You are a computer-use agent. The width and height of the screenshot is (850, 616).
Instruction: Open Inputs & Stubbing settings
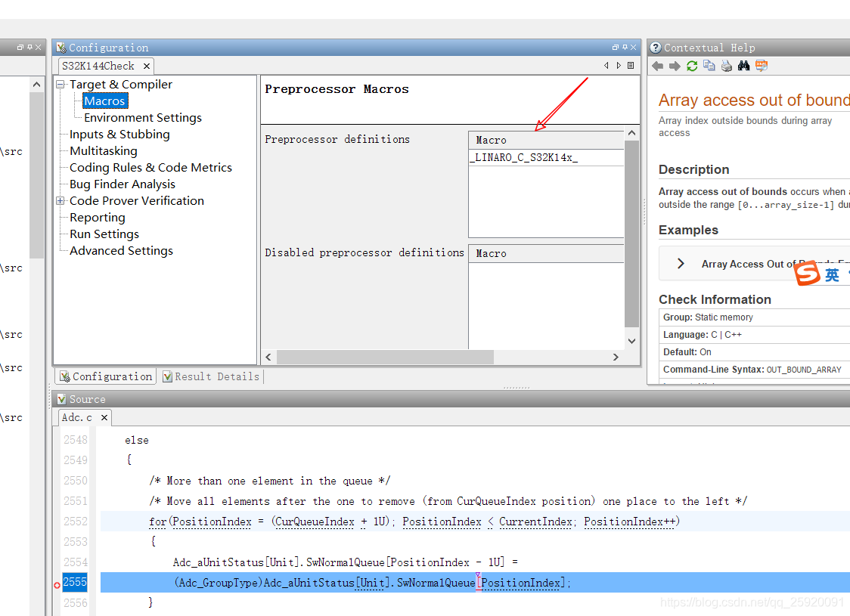[x=119, y=135]
